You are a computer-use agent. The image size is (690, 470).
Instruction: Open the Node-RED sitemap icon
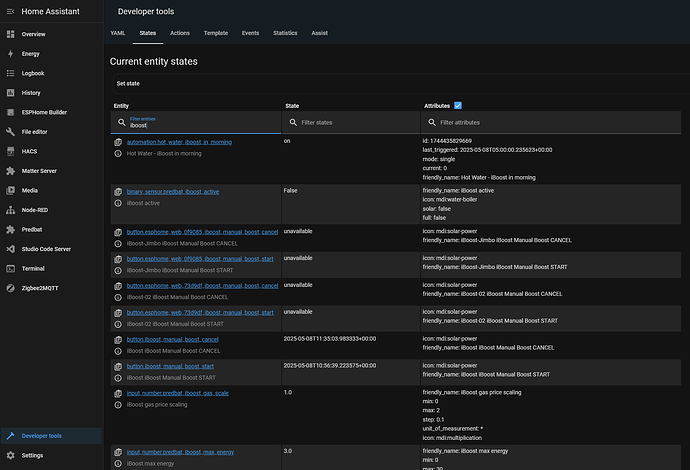pyautogui.click(x=11, y=210)
